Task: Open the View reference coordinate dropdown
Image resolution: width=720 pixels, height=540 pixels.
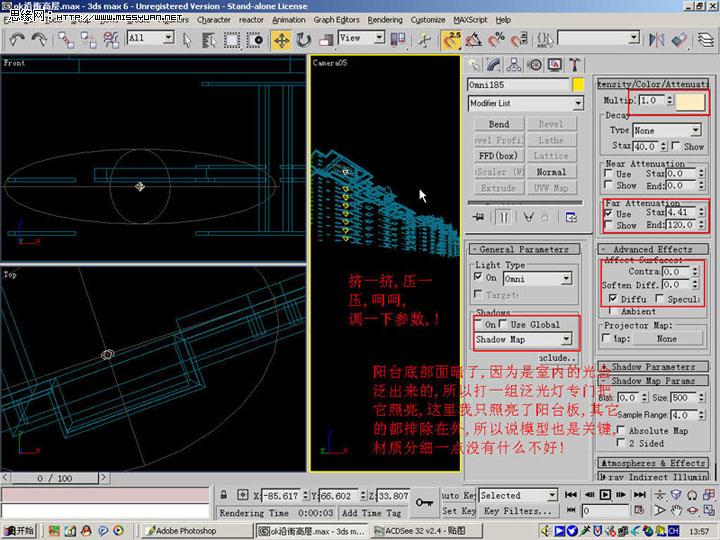Action: click(361, 38)
